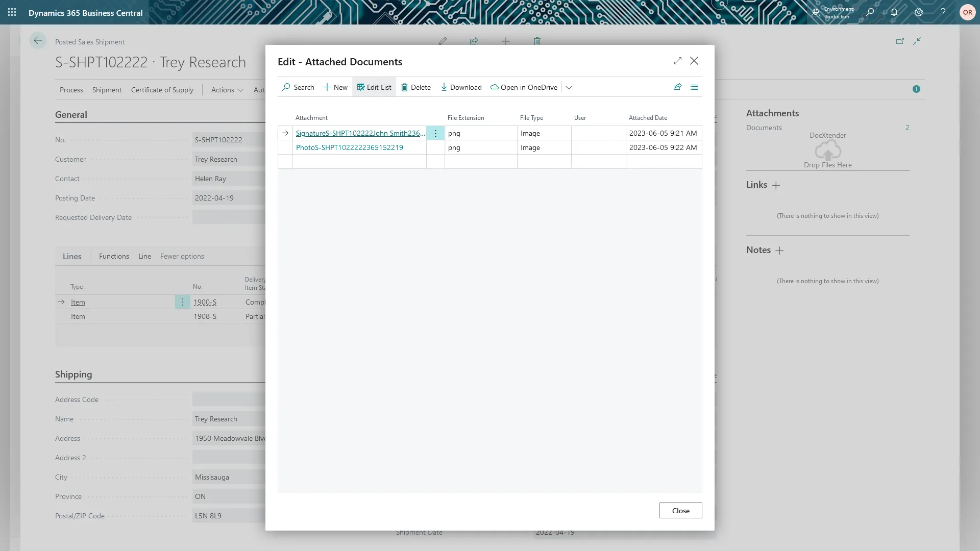
Task: Open the notifications bell
Action: [x=894, y=12]
